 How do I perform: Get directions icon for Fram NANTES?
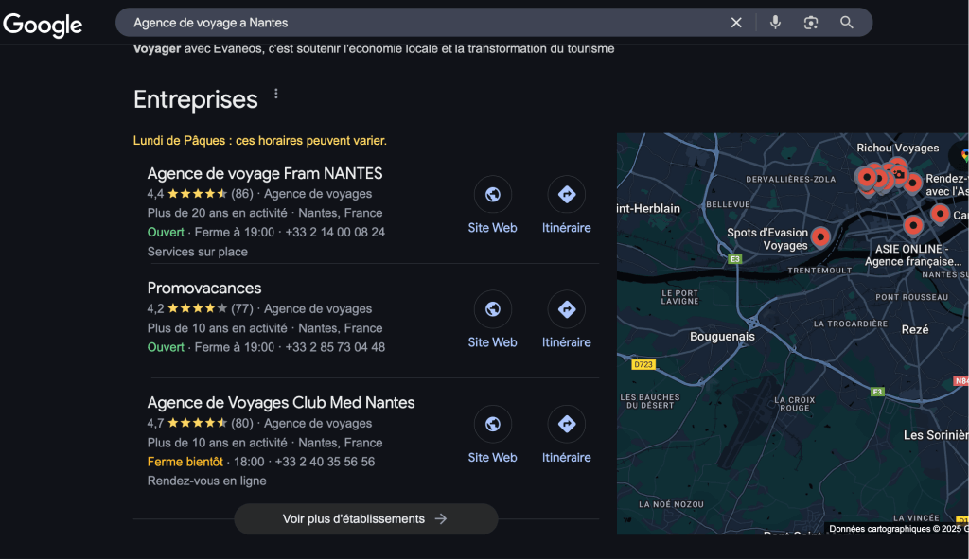point(567,195)
